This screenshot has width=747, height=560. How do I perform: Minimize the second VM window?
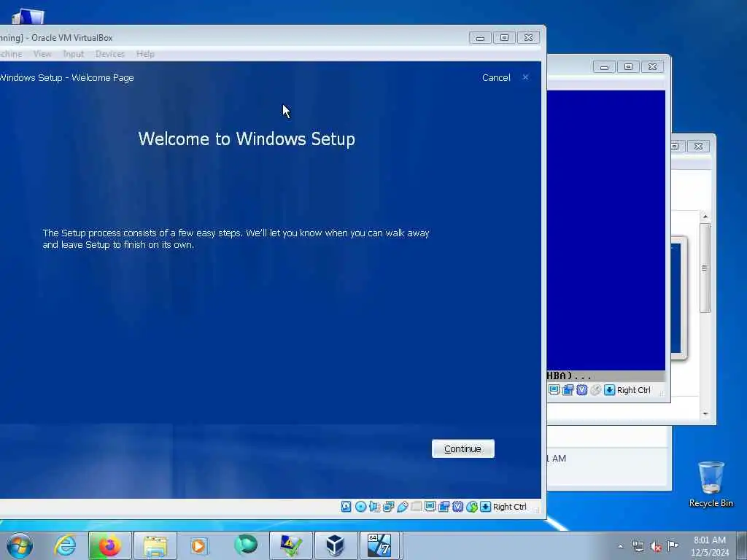pyautogui.click(x=604, y=67)
